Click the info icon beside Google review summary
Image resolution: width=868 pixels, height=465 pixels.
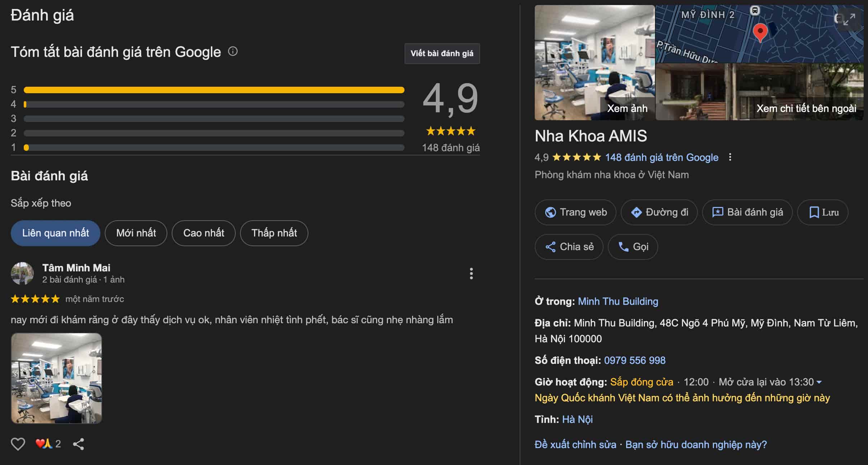tap(233, 51)
